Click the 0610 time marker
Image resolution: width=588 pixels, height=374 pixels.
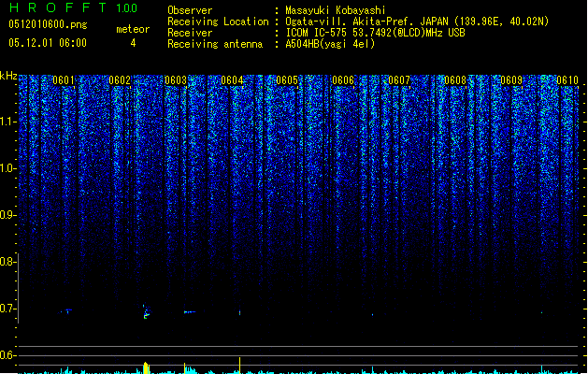pyautogui.click(x=567, y=80)
